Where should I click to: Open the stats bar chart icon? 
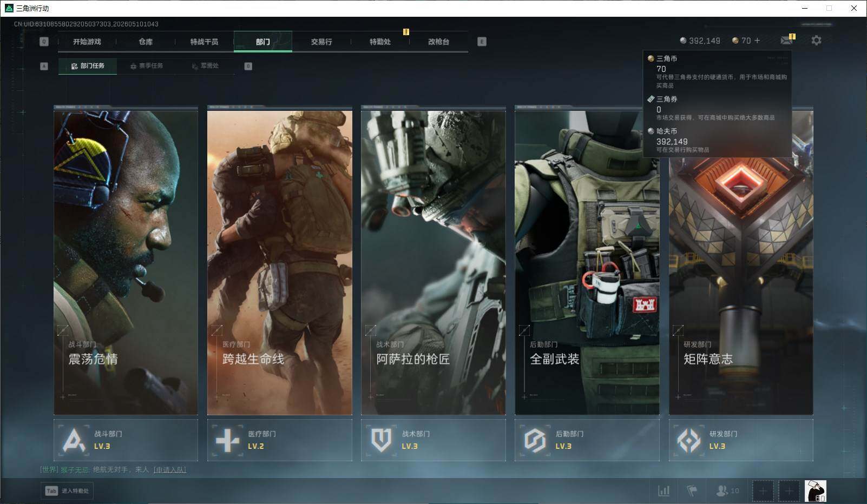pos(664,490)
